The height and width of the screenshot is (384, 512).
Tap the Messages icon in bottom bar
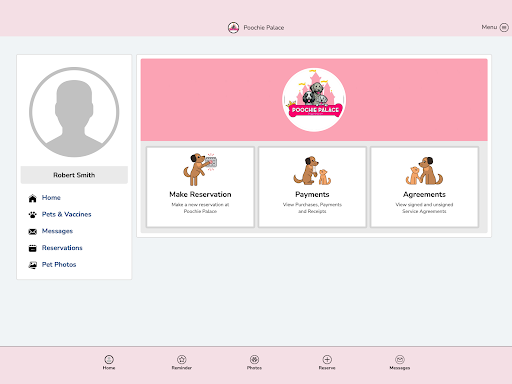tap(400, 359)
